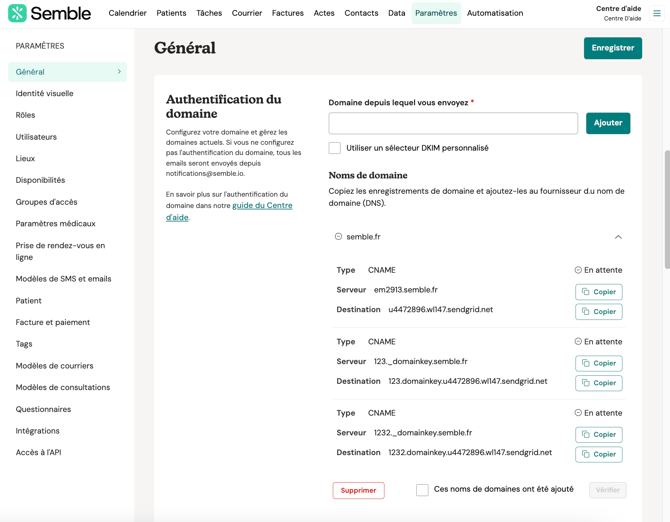Copy the 123._domainkey.semble.fr server value

(x=598, y=363)
